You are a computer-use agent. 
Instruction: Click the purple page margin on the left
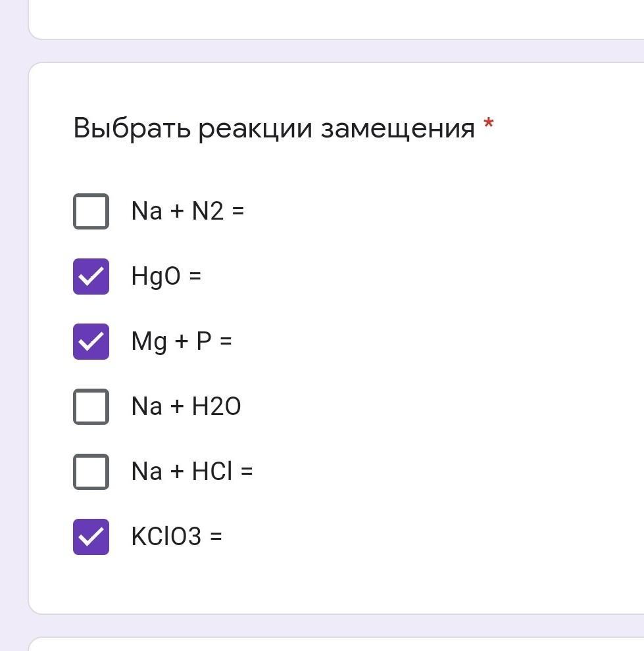click(13, 329)
